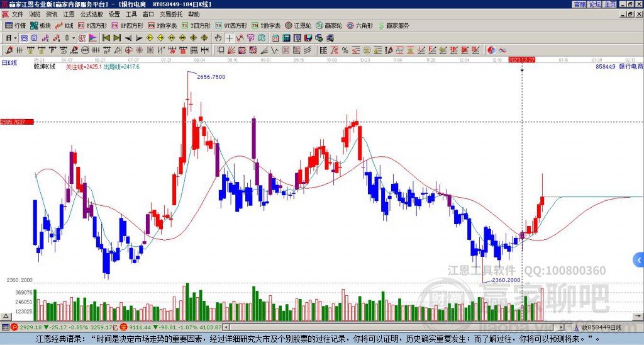Click the 日K线 label

click(9, 63)
